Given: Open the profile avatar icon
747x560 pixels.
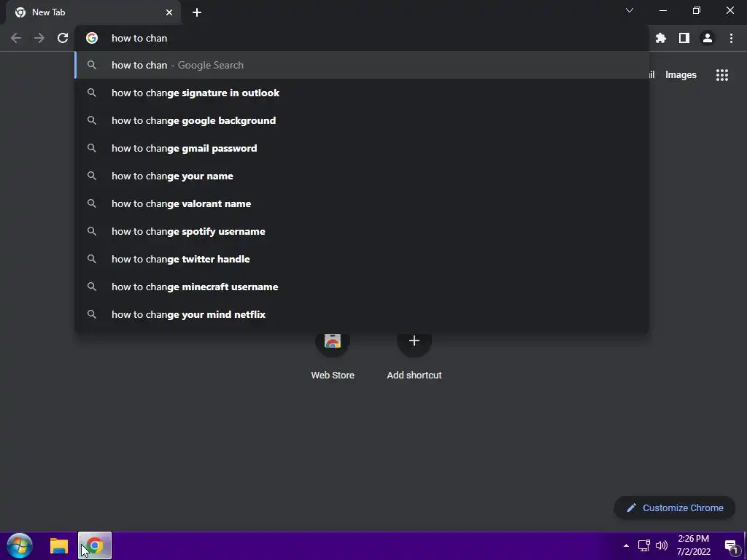Looking at the screenshot, I should click(708, 38).
